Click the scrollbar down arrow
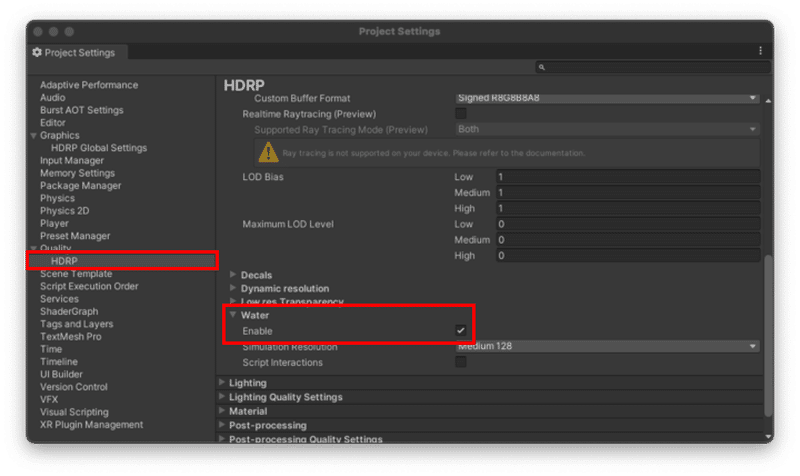This screenshot has height=476, width=800. pos(768,437)
